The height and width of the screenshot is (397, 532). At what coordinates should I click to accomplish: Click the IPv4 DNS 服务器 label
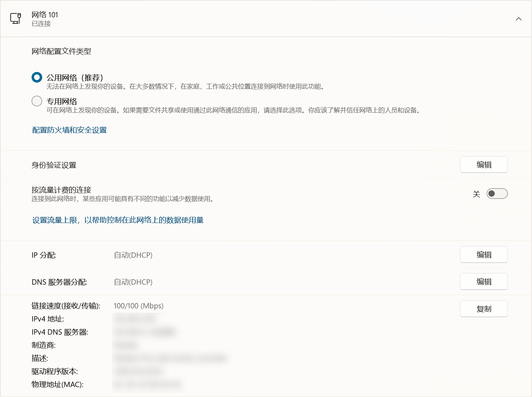[x=60, y=332]
